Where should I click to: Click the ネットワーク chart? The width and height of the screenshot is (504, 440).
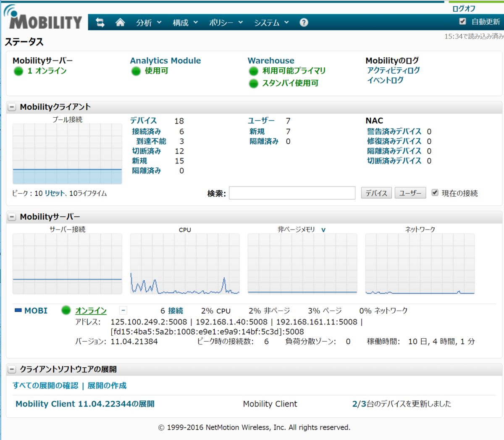click(x=420, y=264)
